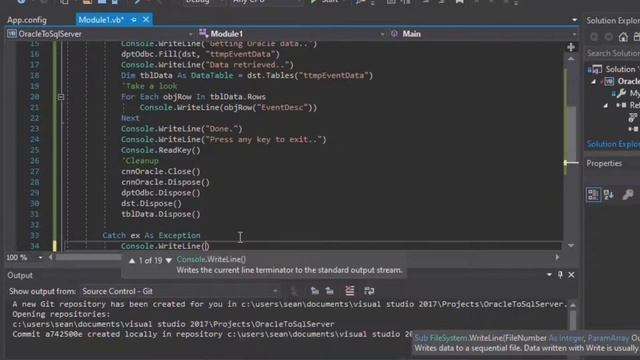Click the Clear All output icon
The image size is (640, 360).
click(x=350, y=291)
